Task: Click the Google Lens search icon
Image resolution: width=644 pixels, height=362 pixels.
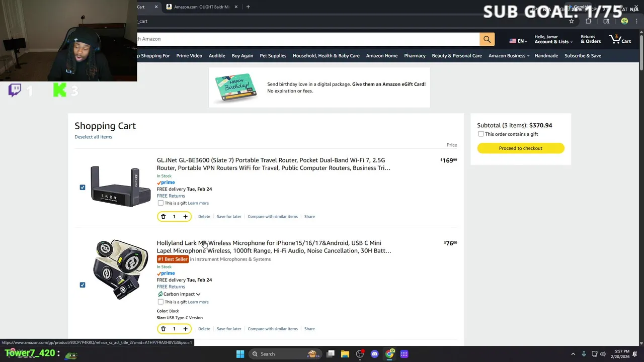Action: coord(606,21)
